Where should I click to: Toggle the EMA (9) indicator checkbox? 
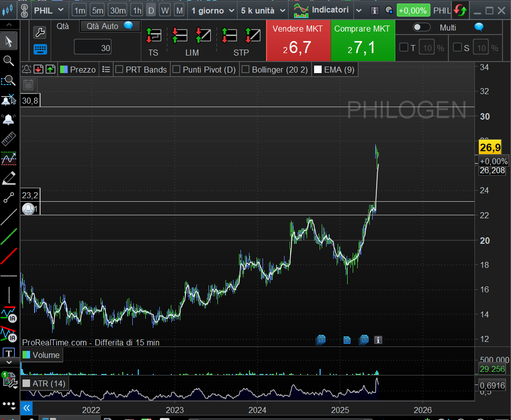pos(318,70)
